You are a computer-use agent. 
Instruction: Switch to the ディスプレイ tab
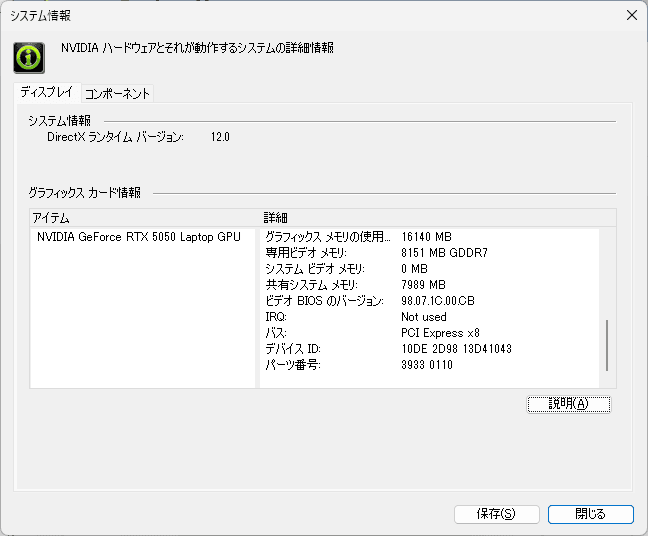point(47,92)
